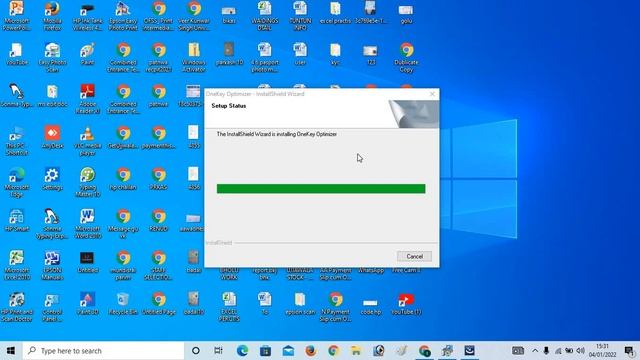Screen dimensions: 640x360
Task: Select the Adobe Reader XI shortcut
Action: pos(87,99)
